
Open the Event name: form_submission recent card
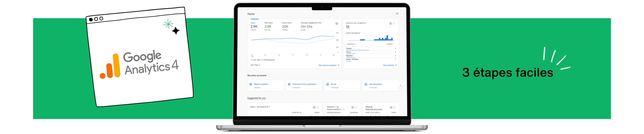click(304, 86)
